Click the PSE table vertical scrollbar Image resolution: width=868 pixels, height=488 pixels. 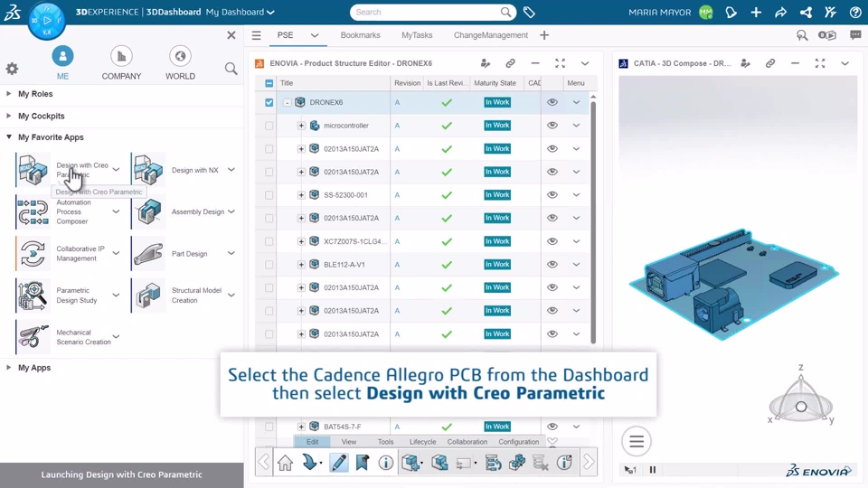pyautogui.click(x=593, y=221)
